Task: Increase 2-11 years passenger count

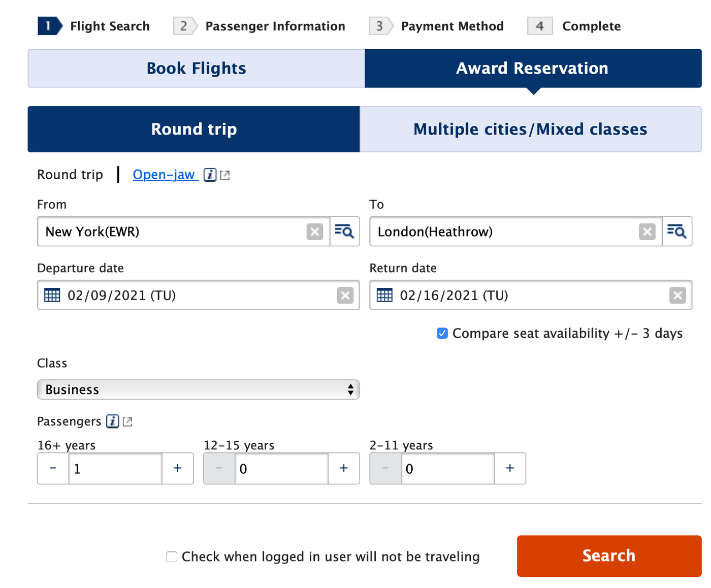Action: click(509, 468)
